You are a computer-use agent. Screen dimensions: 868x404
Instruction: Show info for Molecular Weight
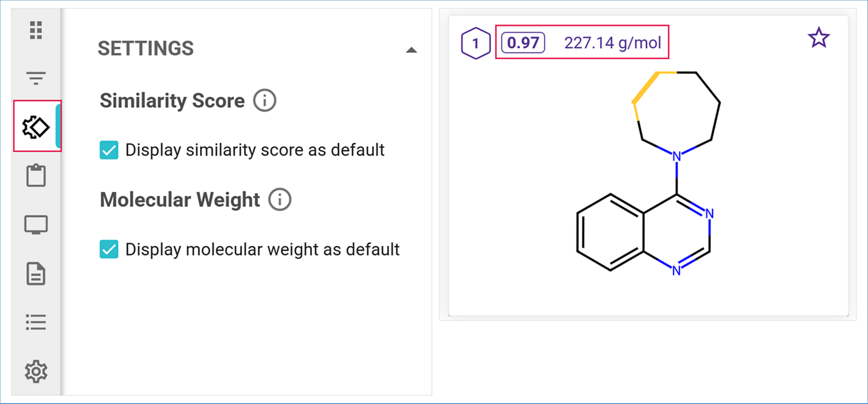(x=280, y=200)
